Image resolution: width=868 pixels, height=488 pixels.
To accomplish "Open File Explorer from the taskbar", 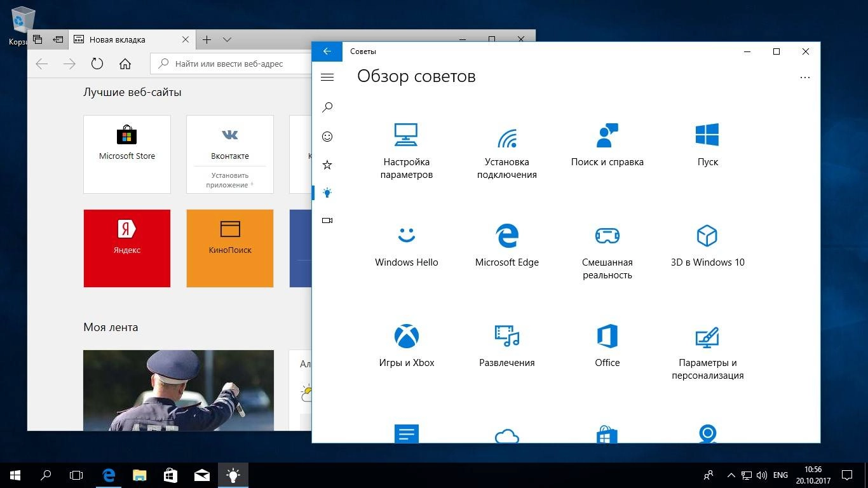I will click(x=140, y=475).
